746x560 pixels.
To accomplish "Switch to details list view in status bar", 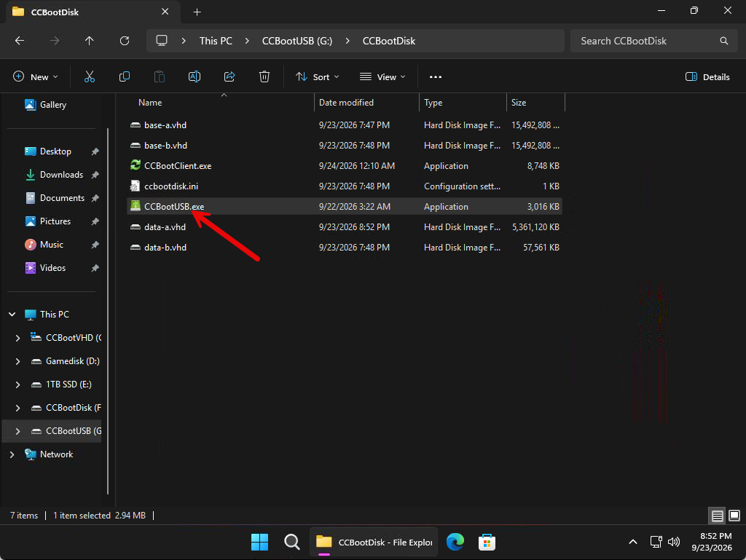I will 718,516.
